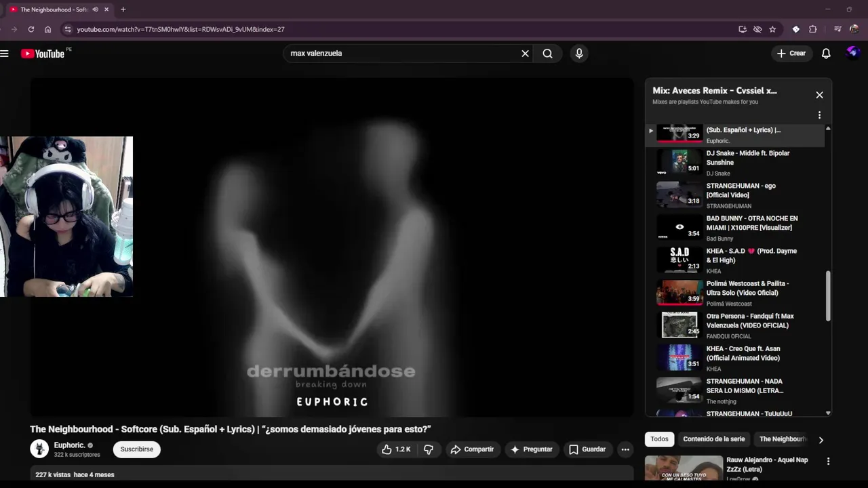Subscribe to Euphoric with Suscribirse
This screenshot has height=488, width=868.
(x=137, y=449)
